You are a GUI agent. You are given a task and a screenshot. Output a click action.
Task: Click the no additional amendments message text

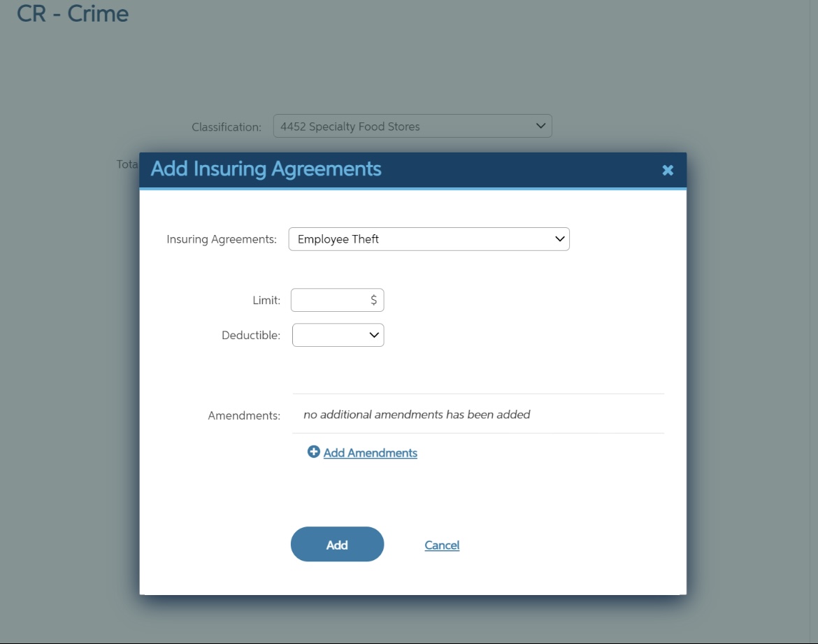point(417,415)
